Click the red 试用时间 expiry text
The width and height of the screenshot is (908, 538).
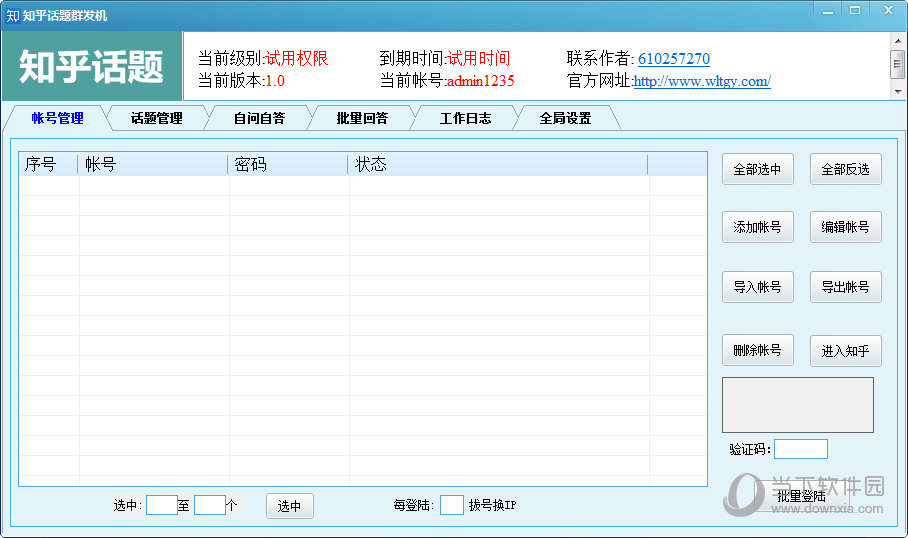pos(478,58)
